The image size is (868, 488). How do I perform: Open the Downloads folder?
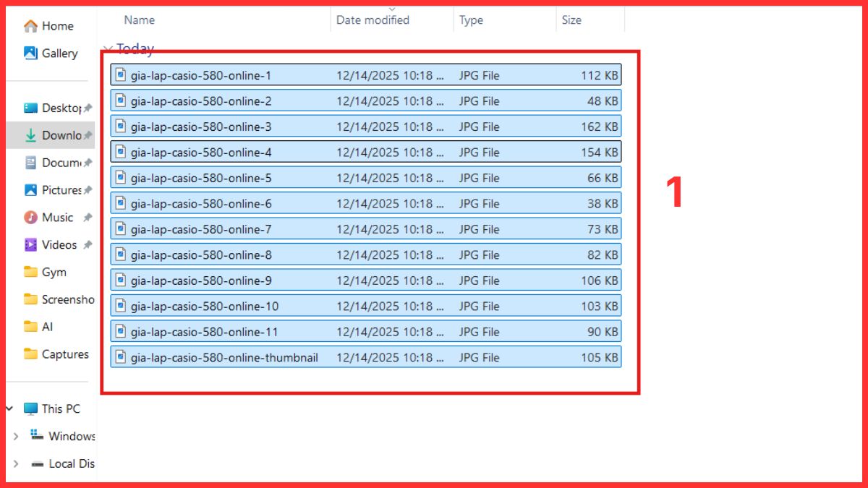tap(60, 135)
